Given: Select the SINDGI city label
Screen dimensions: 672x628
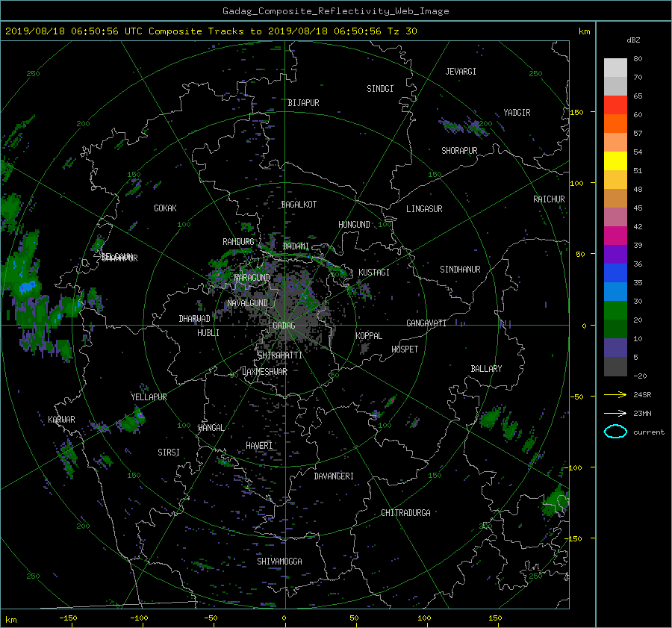Looking at the screenshot, I should [x=380, y=89].
